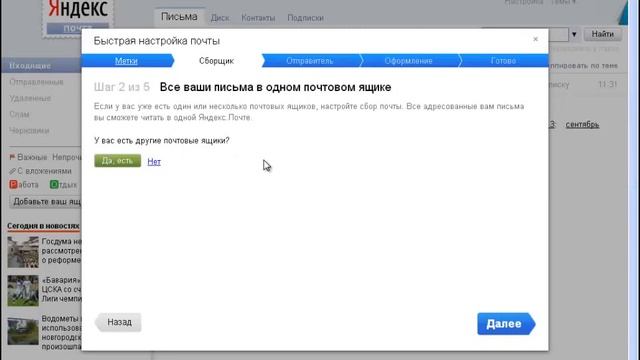Click the "Нет" link
The height and width of the screenshot is (360, 640).
154,162
